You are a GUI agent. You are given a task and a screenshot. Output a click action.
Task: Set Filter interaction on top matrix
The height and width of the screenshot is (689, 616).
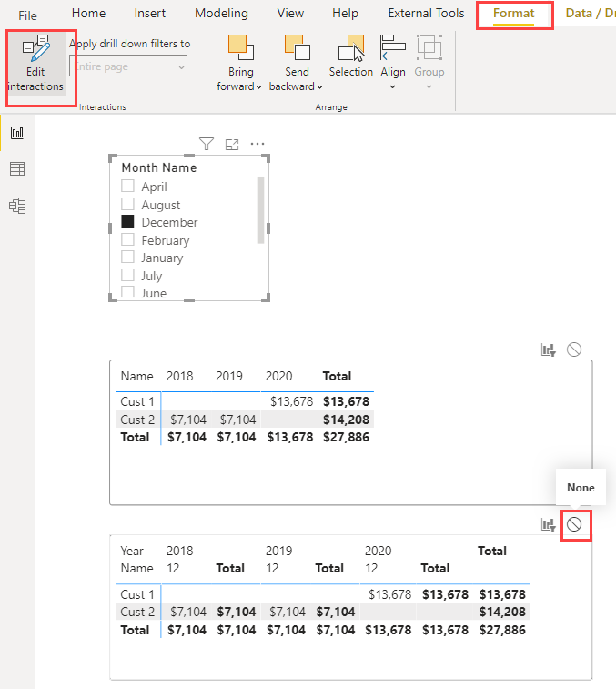click(548, 350)
